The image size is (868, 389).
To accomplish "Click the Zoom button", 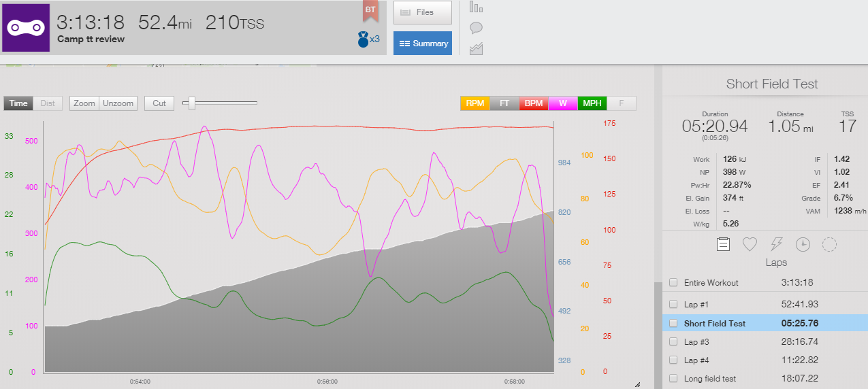I will pyautogui.click(x=84, y=103).
